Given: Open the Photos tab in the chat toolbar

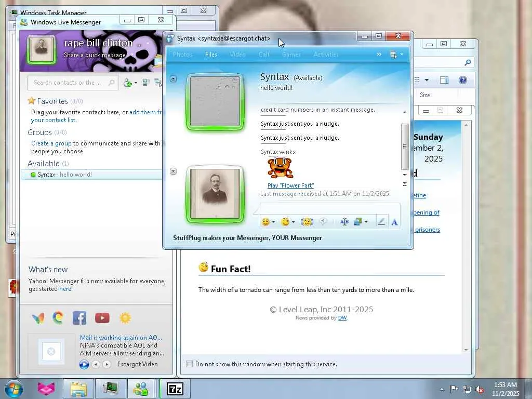Looking at the screenshot, I should click(182, 55).
